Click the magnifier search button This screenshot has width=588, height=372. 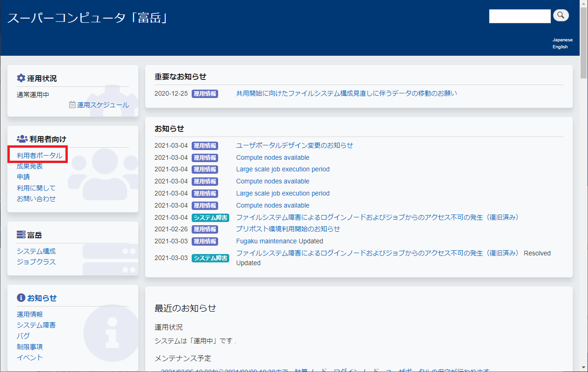click(561, 15)
